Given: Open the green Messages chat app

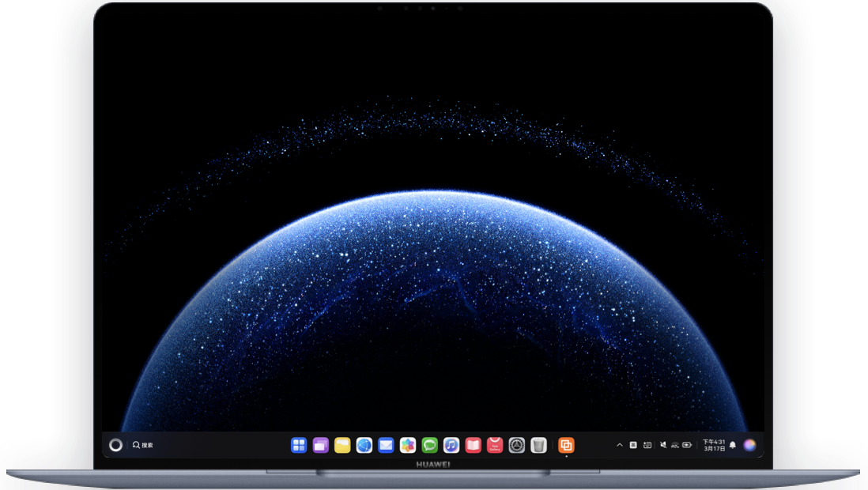Looking at the screenshot, I should point(429,445).
